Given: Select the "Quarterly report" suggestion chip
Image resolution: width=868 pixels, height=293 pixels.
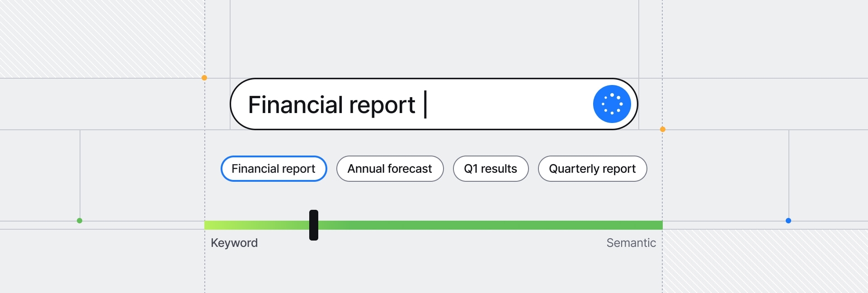Looking at the screenshot, I should click(592, 169).
